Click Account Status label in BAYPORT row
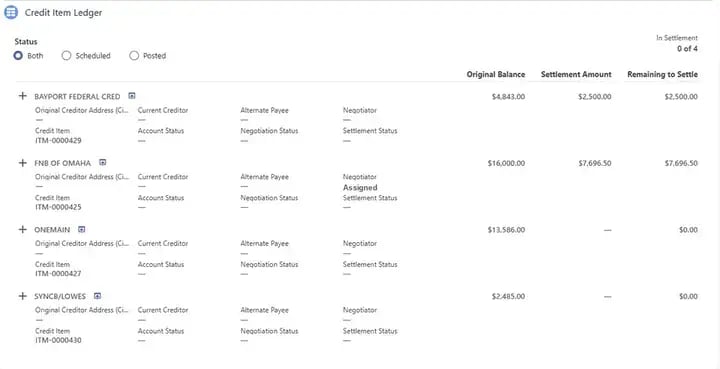This screenshot has height=369, width=720. (x=161, y=131)
